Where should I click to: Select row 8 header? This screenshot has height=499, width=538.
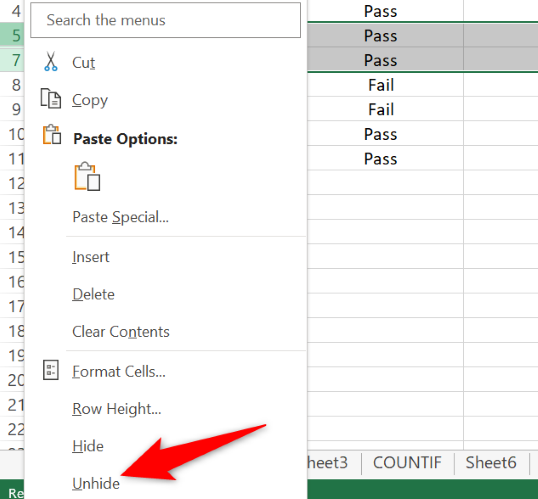point(13,85)
